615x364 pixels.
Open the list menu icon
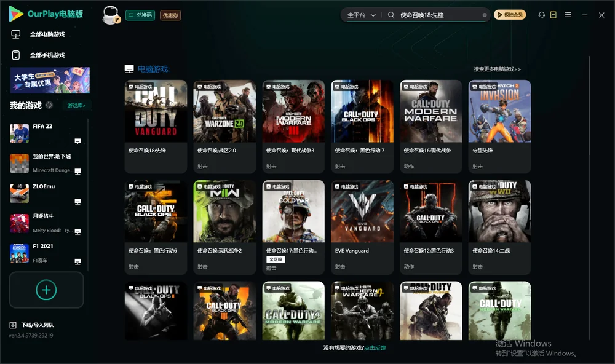(x=568, y=15)
